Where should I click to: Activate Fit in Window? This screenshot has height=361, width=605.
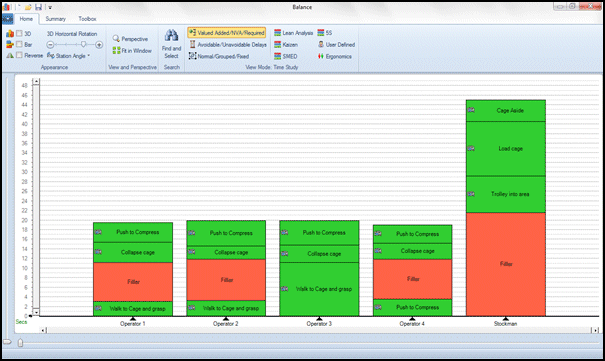tap(132, 51)
